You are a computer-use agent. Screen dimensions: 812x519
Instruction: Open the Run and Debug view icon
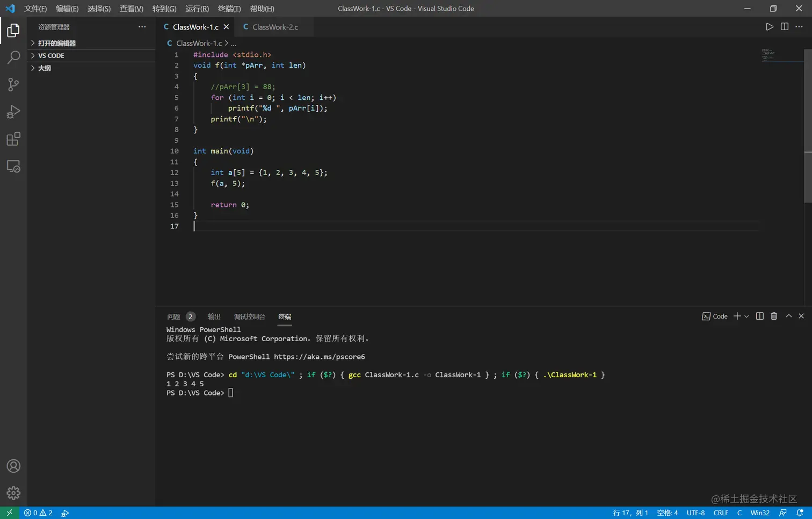pyautogui.click(x=13, y=112)
